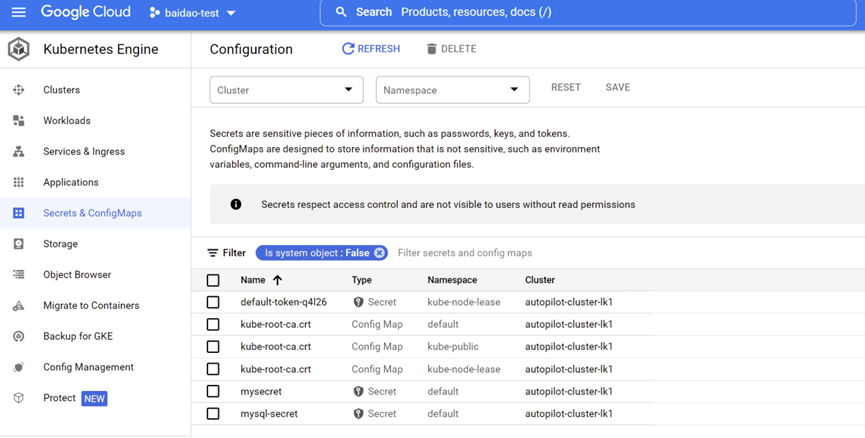865x438 pixels.
Task: Click the Config Management icon
Action: [19, 367]
